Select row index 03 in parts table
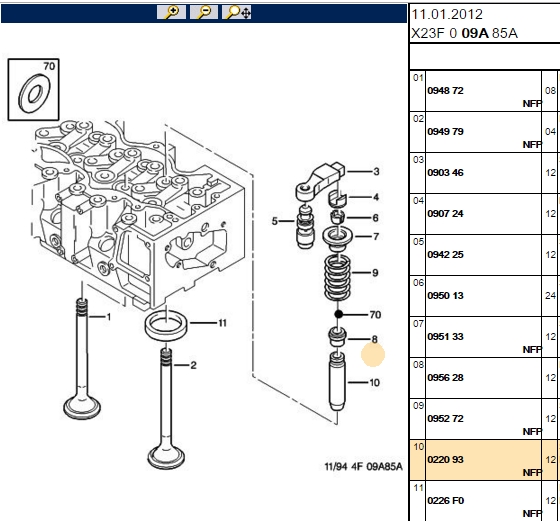This screenshot has height=521, width=560. [x=418, y=160]
